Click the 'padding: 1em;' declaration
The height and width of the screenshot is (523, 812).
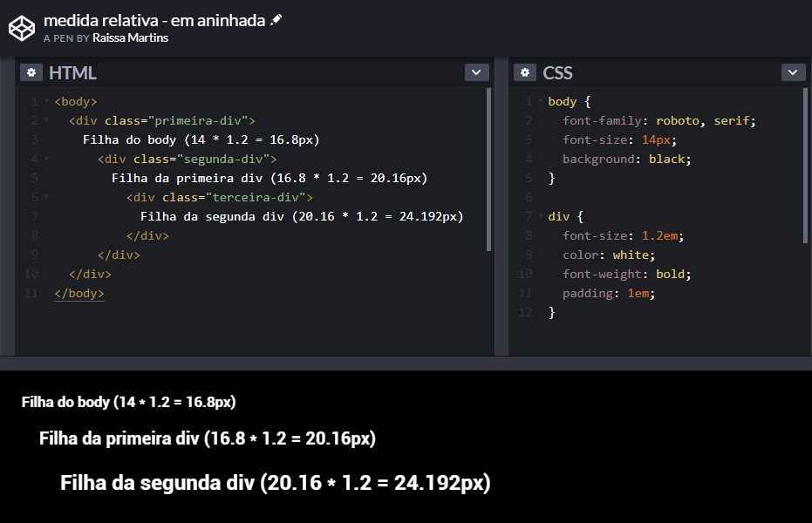point(609,293)
